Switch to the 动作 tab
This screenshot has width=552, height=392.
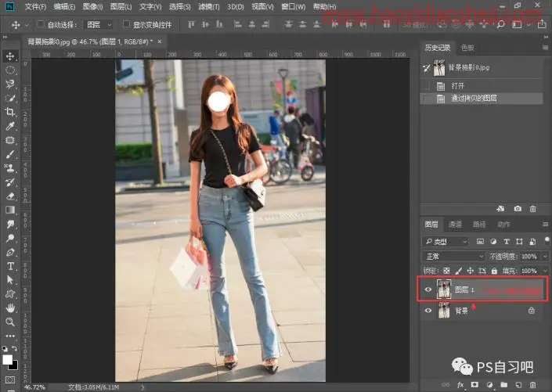coord(503,224)
